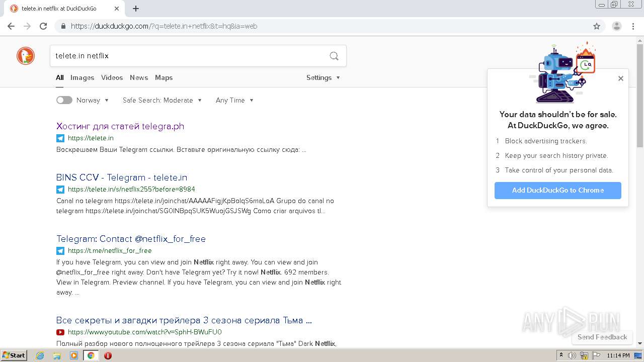Open the Chrome profile avatar icon

tap(617, 26)
